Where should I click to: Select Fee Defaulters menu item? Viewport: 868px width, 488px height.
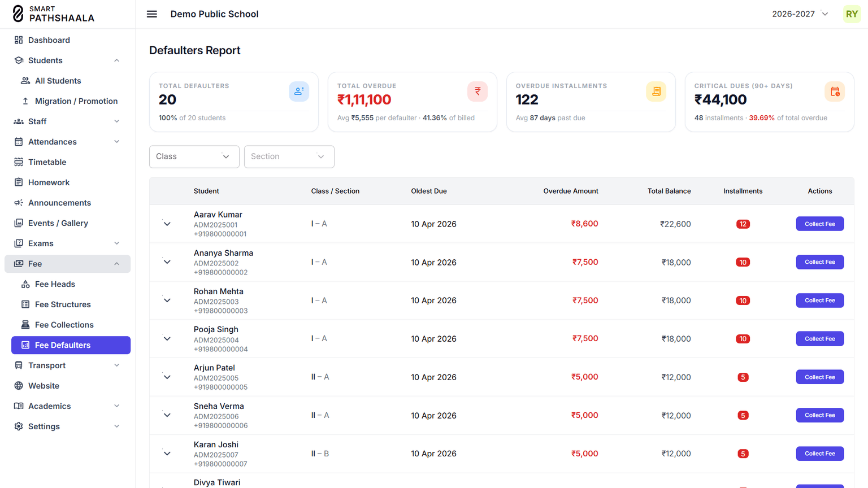pos(71,345)
